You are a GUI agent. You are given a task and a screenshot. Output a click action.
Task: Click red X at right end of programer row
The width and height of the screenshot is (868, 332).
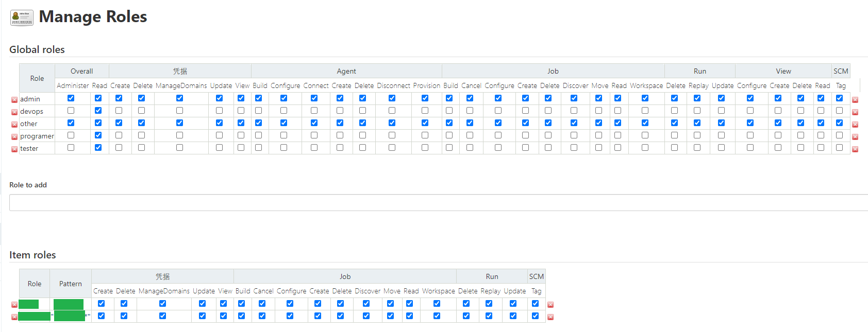coord(855,137)
